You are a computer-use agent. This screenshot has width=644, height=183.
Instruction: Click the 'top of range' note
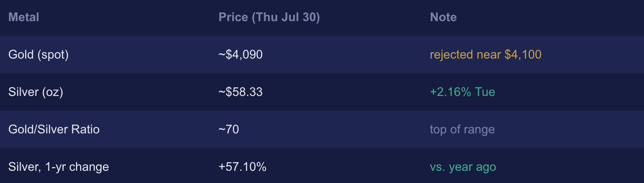(462, 129)
